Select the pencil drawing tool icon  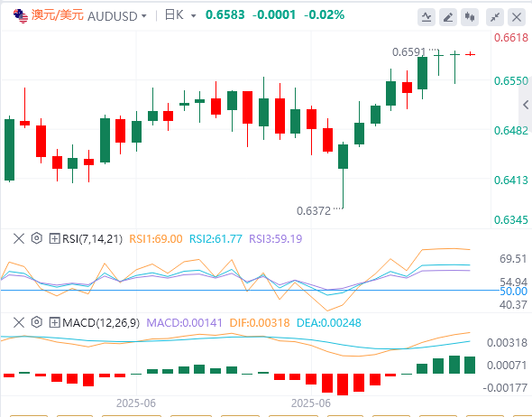tap(448, 17)
